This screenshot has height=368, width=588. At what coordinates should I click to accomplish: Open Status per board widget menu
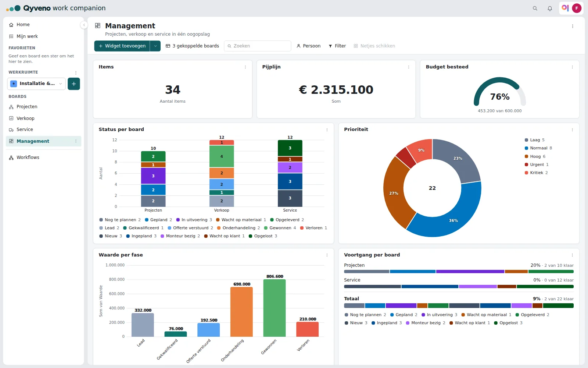[327, 130]
